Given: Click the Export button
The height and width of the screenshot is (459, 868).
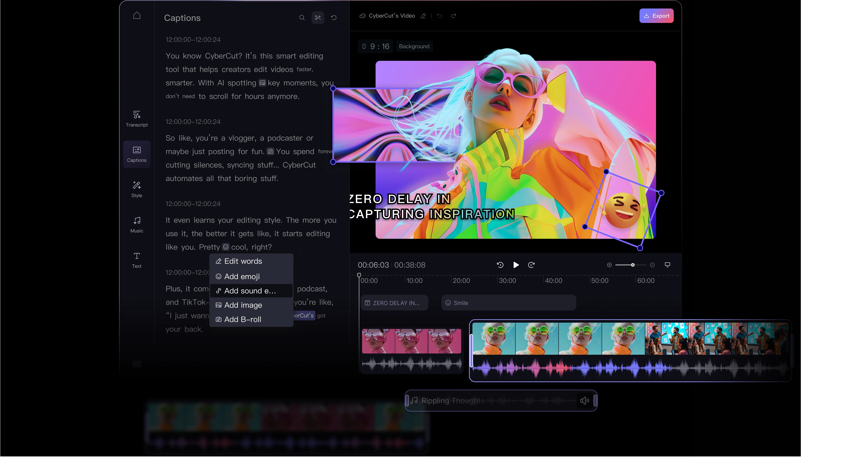Looking at the screenshot, I should tap(656, 16).
